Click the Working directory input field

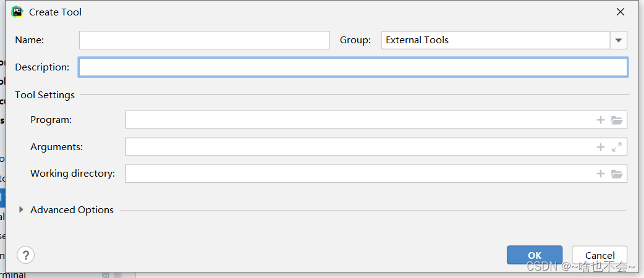[358, 174]
